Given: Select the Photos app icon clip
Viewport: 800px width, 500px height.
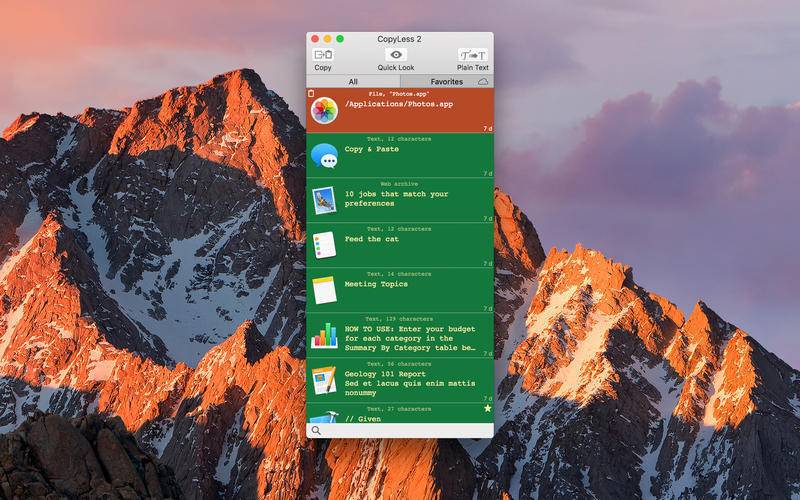Looking at the screenshot, I should pyautogui.click(x=324, y=111).
